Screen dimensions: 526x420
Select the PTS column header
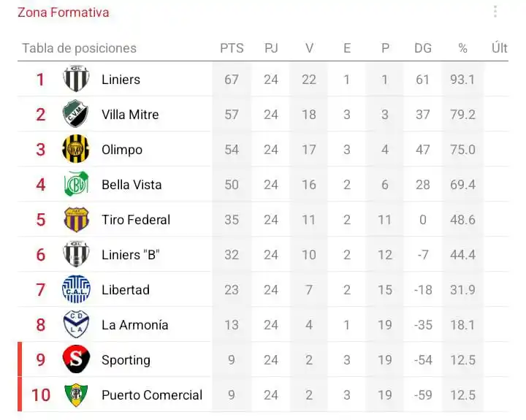232,48
